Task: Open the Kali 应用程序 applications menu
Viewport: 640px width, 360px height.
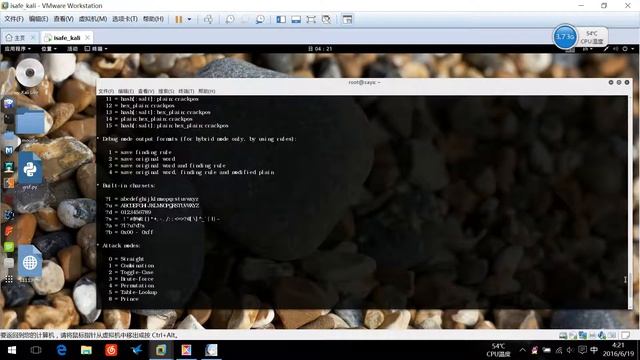Action: (18, 49)
